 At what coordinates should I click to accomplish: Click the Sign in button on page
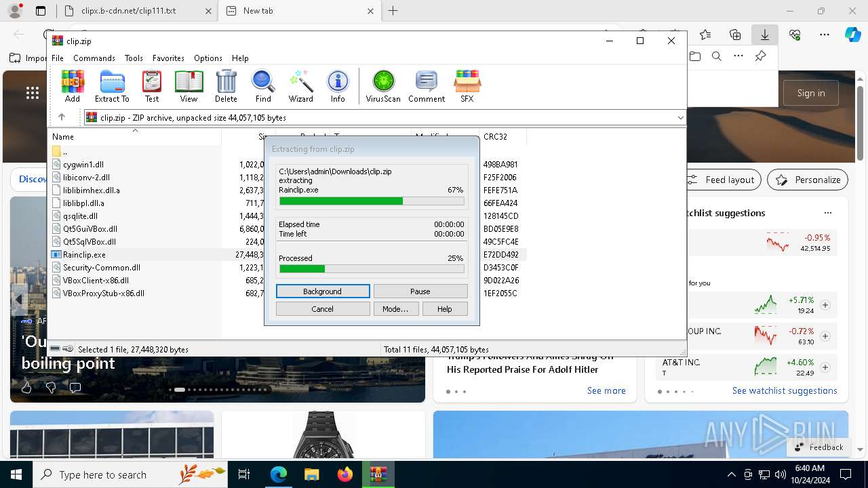pyautogui.click(x=811, y=93)
